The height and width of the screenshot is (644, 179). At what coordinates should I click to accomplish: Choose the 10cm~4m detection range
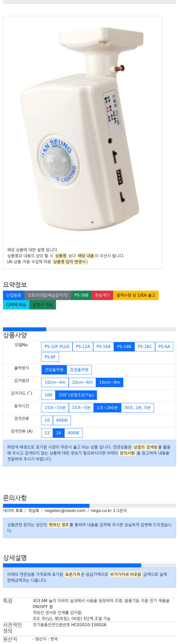(x=55, y=382)
